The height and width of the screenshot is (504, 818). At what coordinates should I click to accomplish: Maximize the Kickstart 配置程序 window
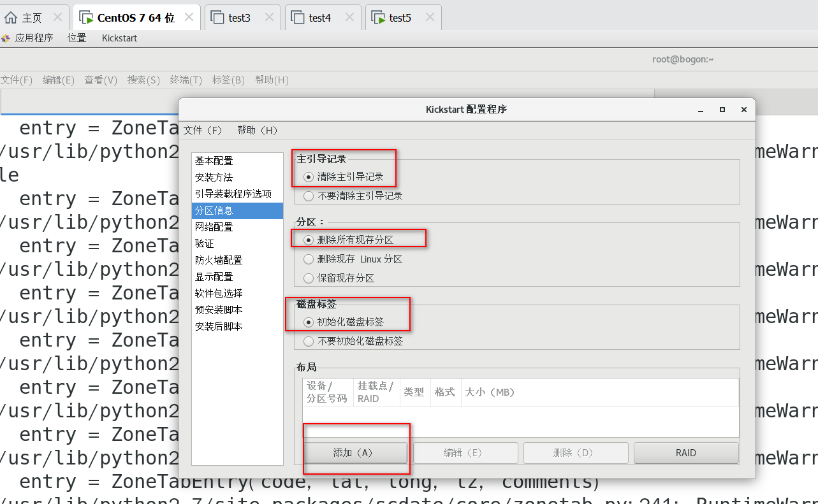point(722,110)
